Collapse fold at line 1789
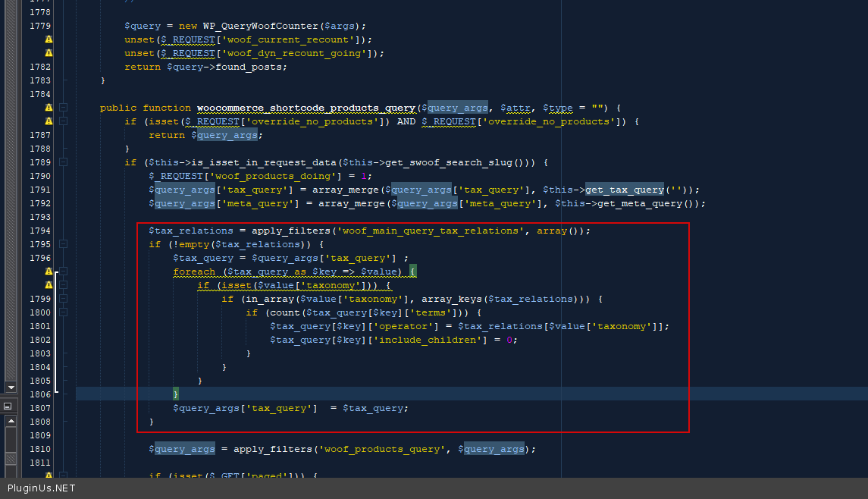Viewport: 868px width, 499px height. click(64, 162)
